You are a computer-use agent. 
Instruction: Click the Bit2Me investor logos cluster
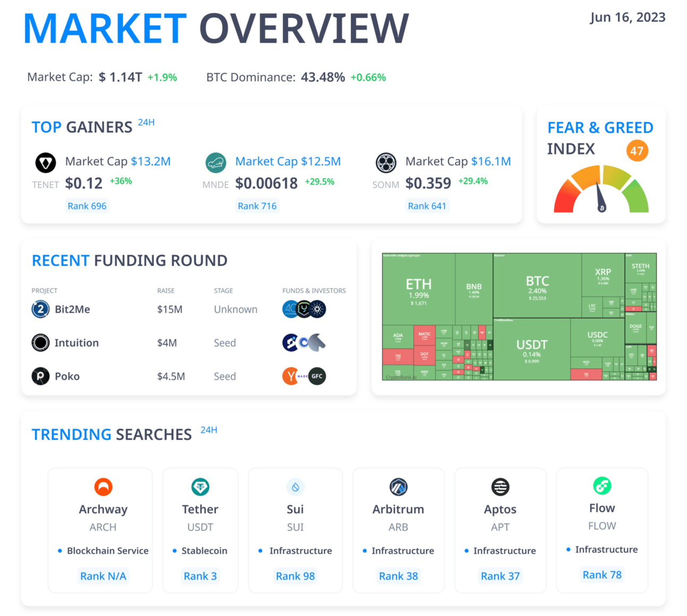[304, 309]
